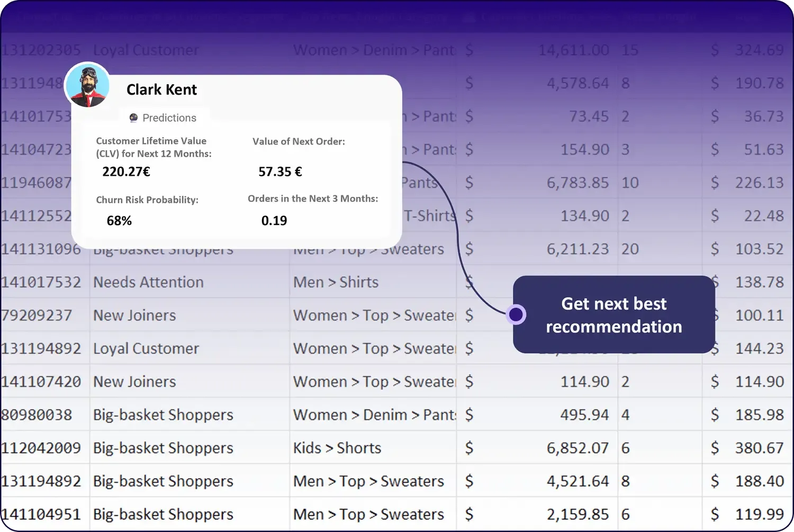Image resolution: width=794 pixels, height=532 pixels.
Task: Click the orders prediction value 0.19
Action: [274, 221]
